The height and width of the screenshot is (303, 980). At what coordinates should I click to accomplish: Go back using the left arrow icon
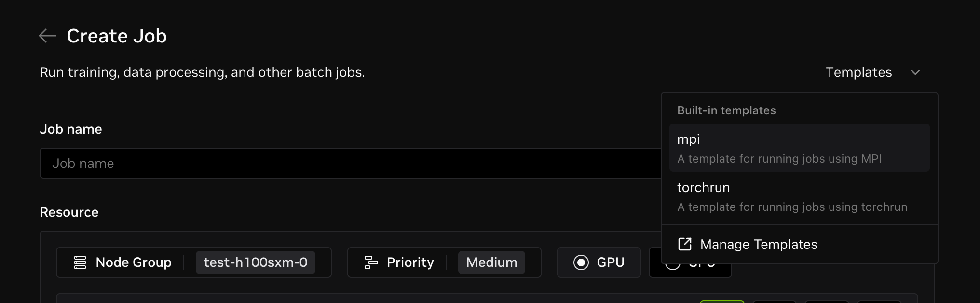[47, 36]
